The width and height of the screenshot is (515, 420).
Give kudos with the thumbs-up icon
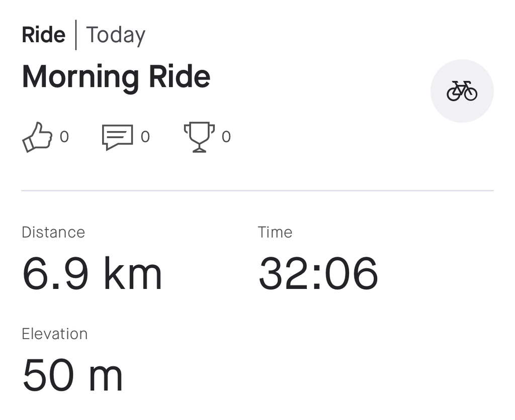point(37,137)
